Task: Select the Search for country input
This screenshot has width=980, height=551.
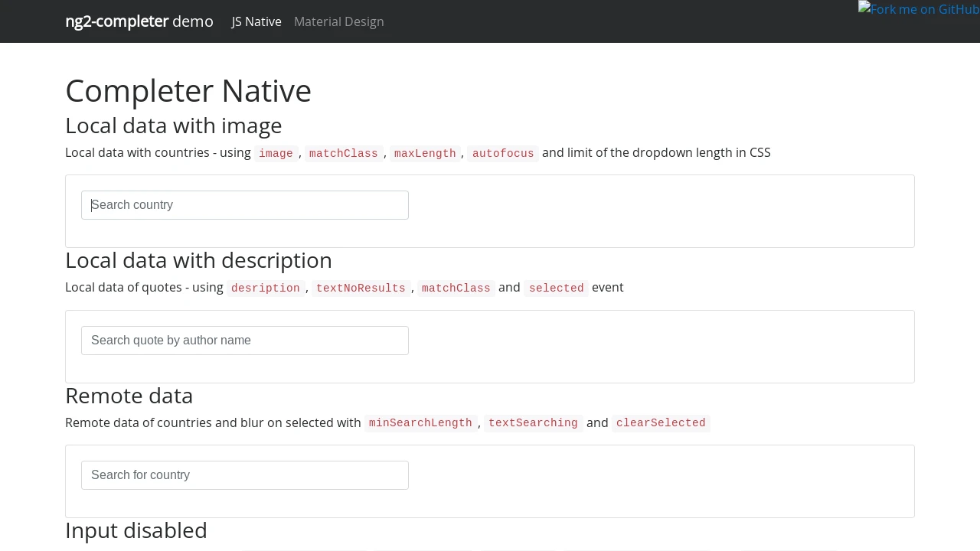Action: (245, 475)
